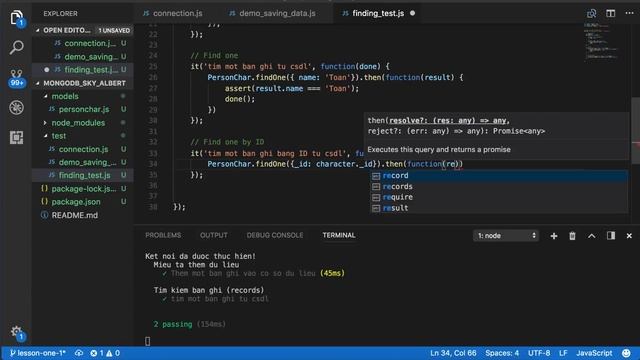Open connection.js under the test folder

point(83,149)
